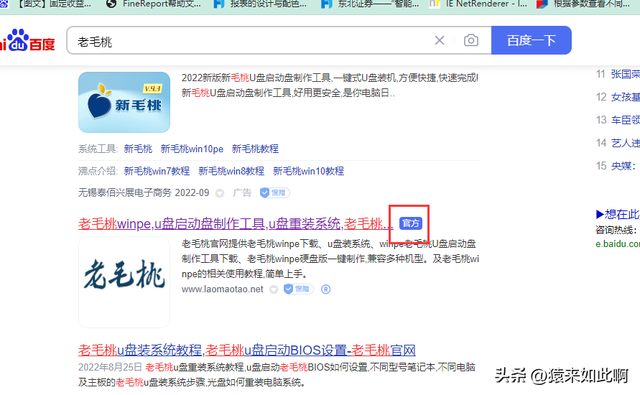Screen dimensions: 640x395
Task: Click the 百度一下 search button
Action: 531,40
